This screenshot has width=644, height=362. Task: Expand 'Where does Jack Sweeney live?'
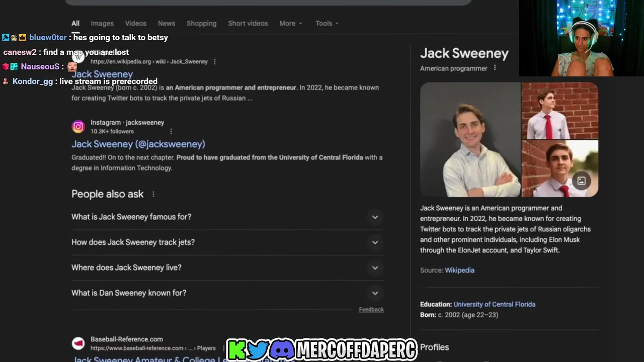(227, 267)
